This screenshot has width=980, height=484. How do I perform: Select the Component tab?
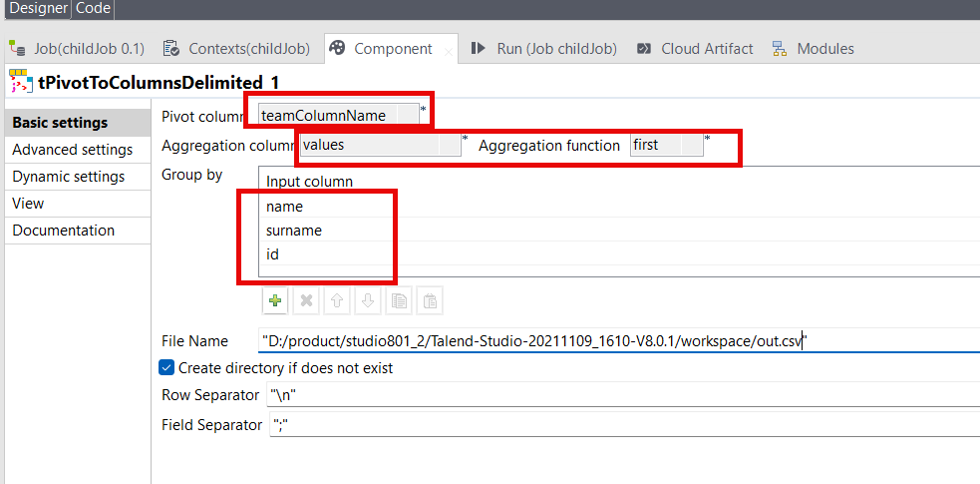point(391,49)
